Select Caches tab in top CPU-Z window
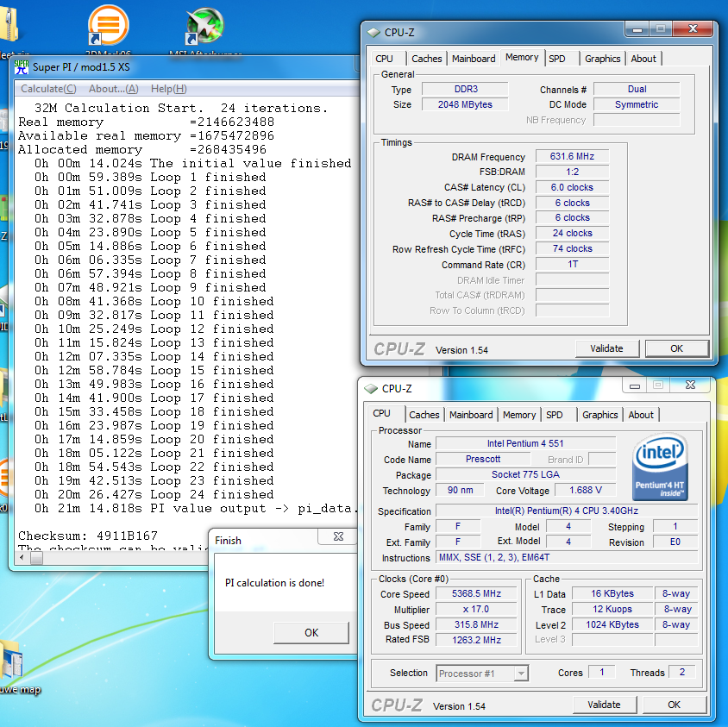Image resolution: width=728 pixels, height=727 pixels. pyautogui.click(x=427, y=59)
